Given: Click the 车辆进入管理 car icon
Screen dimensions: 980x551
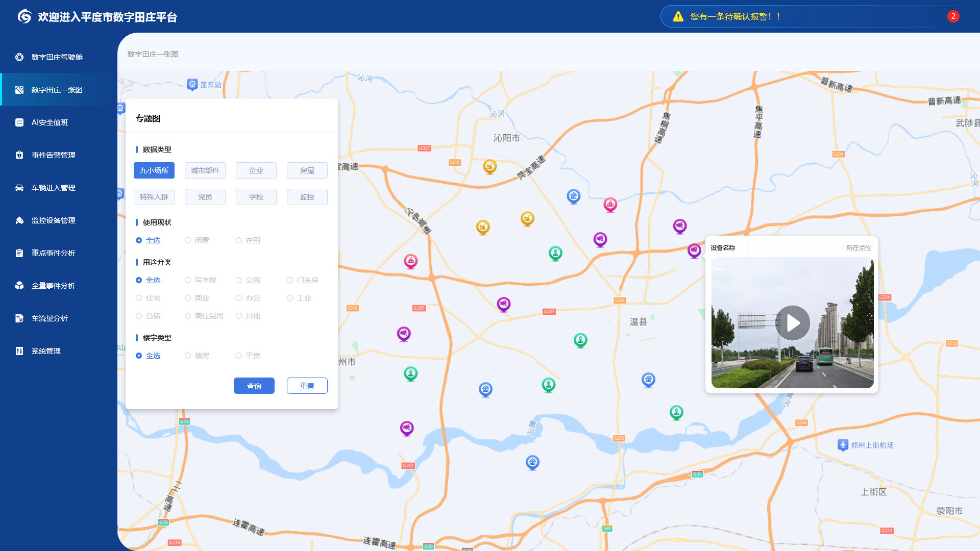Looking at the screenshot, I should 19,188.
